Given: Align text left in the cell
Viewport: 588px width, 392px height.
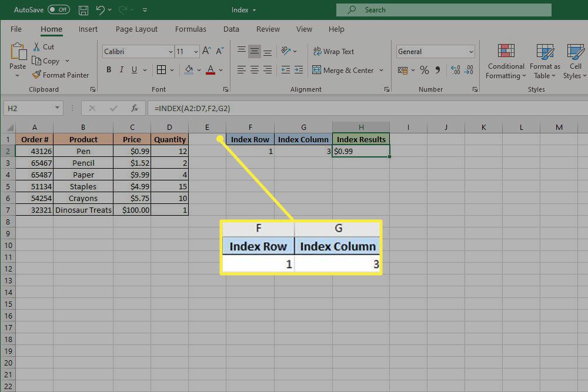Looking at the screenshot, I should [x=242, y=70].
